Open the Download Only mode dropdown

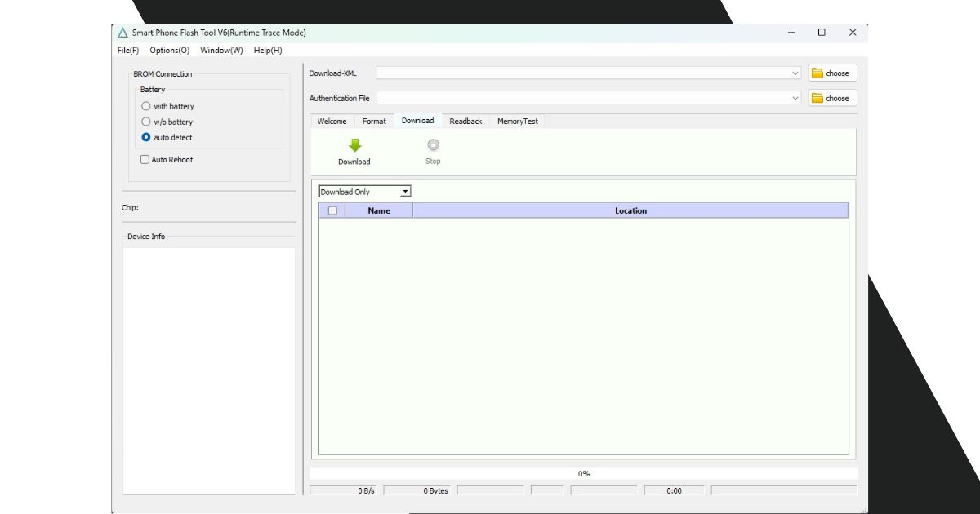(365, 192)
